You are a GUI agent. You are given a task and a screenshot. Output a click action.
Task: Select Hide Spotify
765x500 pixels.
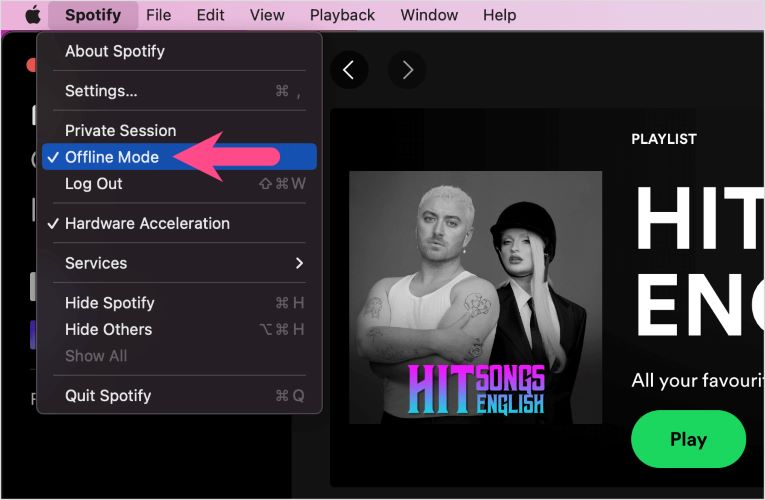pyautogui.click(x=110, y=303)
